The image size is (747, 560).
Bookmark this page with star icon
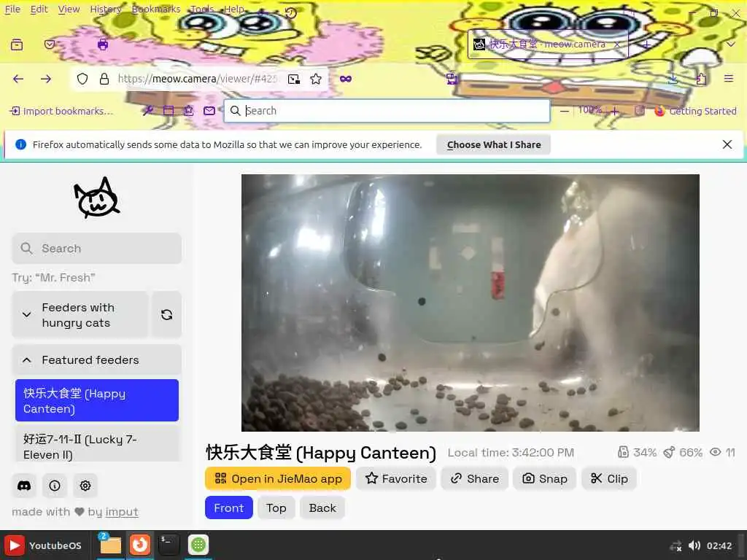coord(316,79)
